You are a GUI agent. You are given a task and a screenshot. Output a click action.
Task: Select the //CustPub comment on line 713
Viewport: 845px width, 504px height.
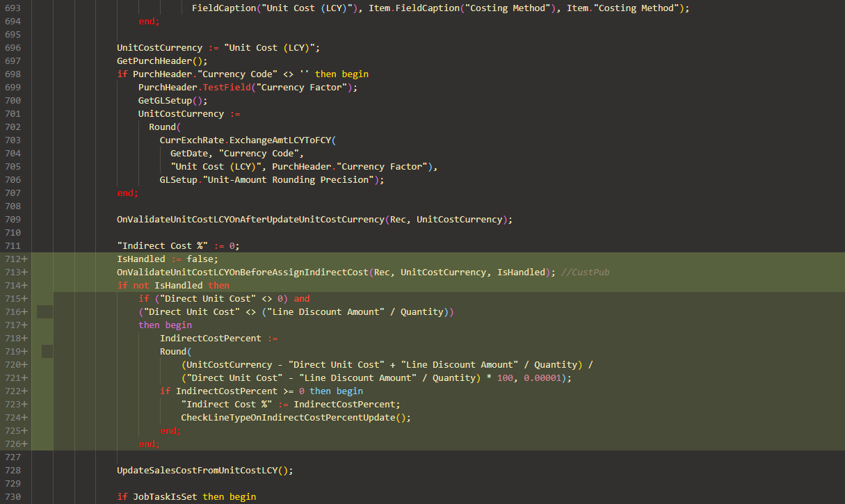(x=584, y=272)
